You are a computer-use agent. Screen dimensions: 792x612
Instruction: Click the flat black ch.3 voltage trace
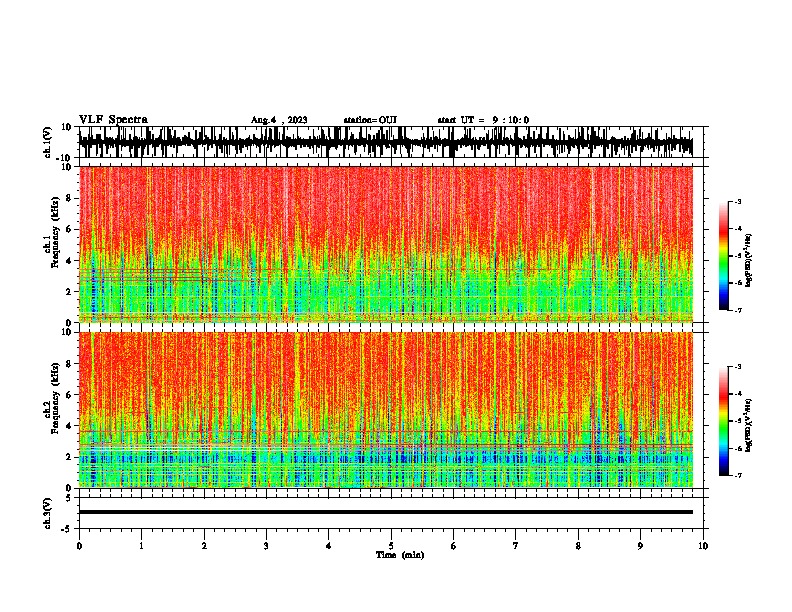point(386,512)
